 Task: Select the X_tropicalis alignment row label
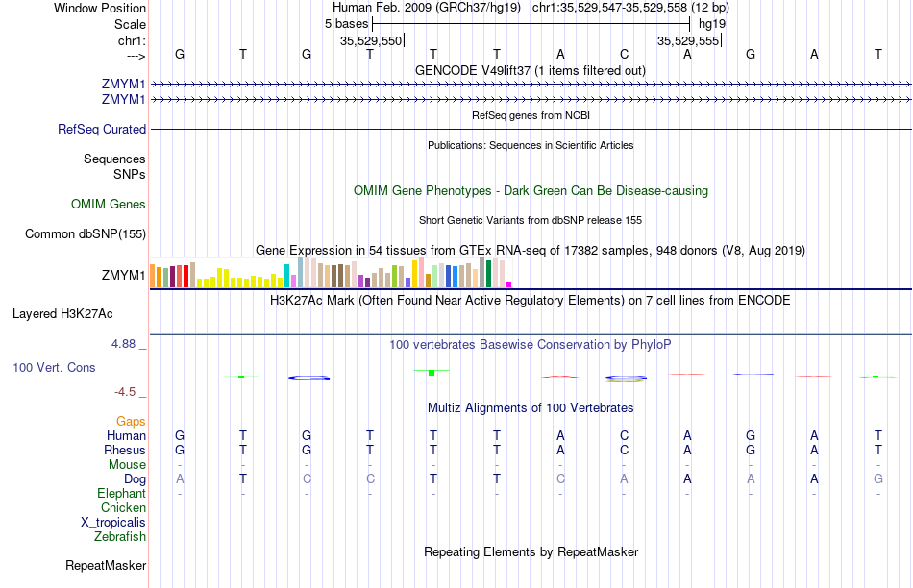pos(113,523)
